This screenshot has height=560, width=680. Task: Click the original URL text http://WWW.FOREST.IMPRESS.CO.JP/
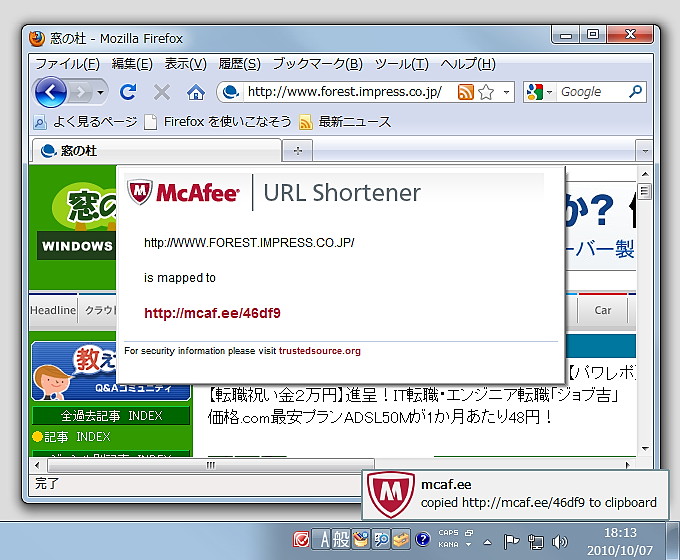pos(249,243)
